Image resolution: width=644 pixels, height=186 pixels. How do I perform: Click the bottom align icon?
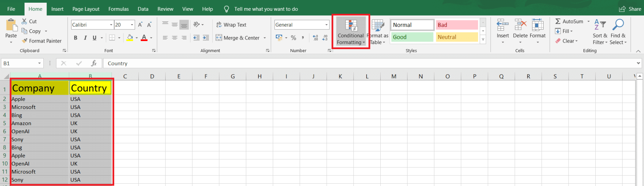[184, 25]
